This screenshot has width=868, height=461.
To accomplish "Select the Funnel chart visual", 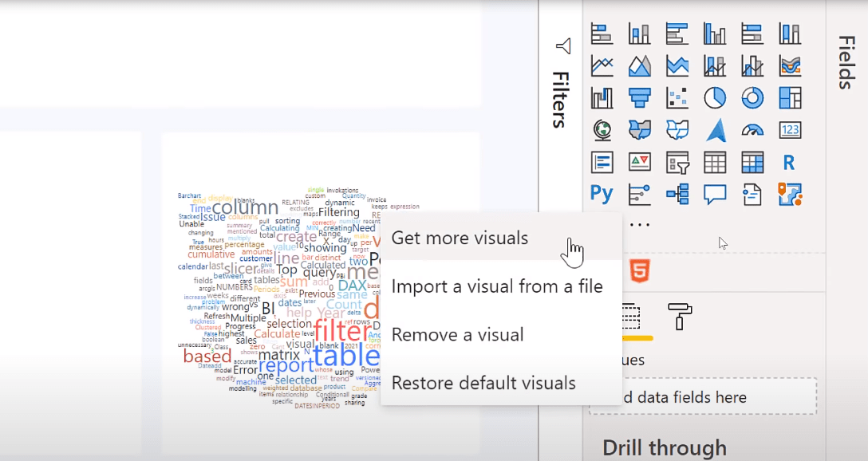I will click(x=639, y=98).
